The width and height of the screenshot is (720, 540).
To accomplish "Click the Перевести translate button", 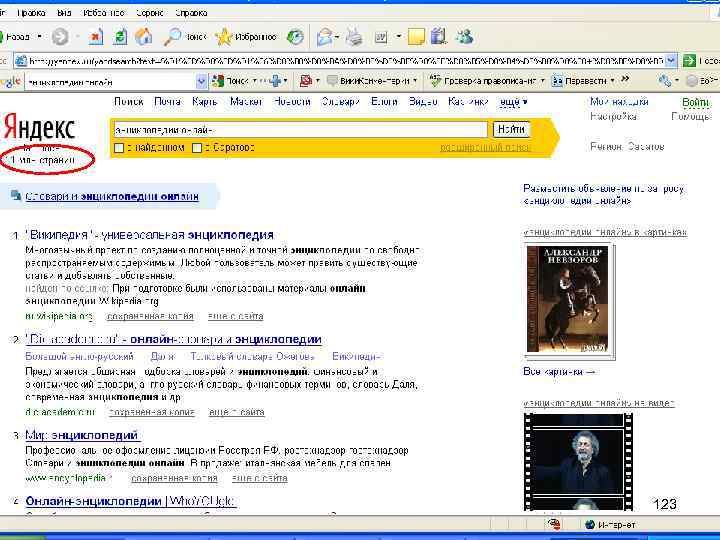I will click(x=579, y=81).
